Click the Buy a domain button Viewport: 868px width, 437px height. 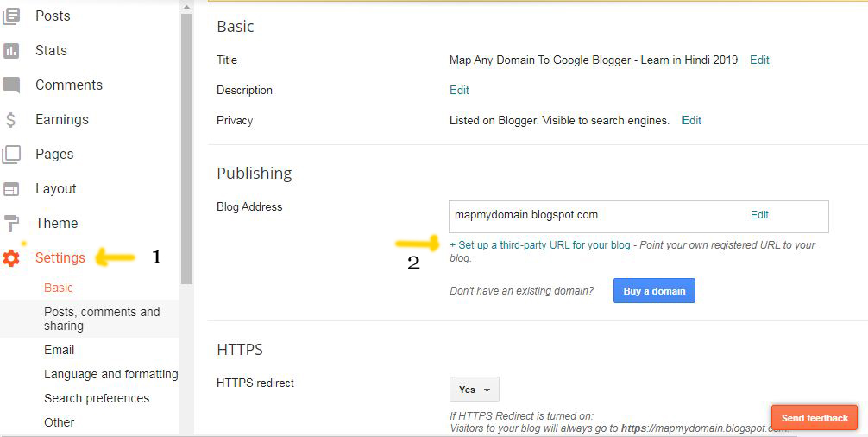tap(654, 291)
